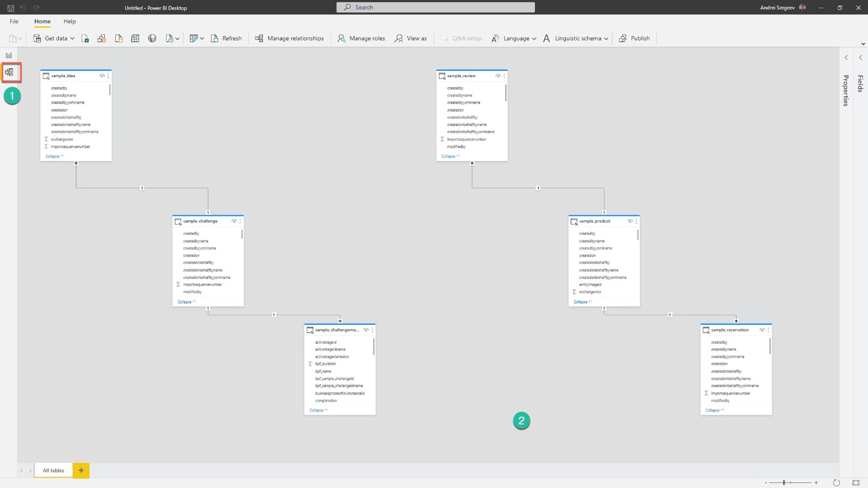This screenshot has height=488, width=868.
Task: Click the zoom in plus icon
Action: click(816, 482)
